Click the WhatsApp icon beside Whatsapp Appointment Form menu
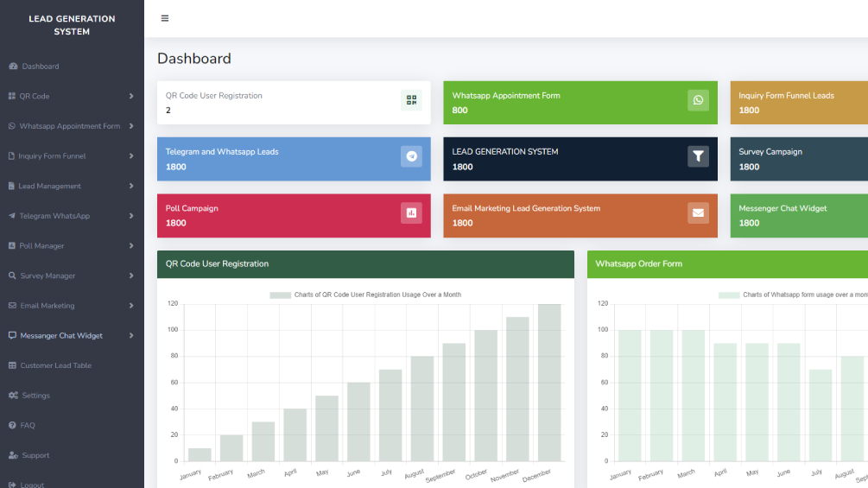 click(11, 126)
